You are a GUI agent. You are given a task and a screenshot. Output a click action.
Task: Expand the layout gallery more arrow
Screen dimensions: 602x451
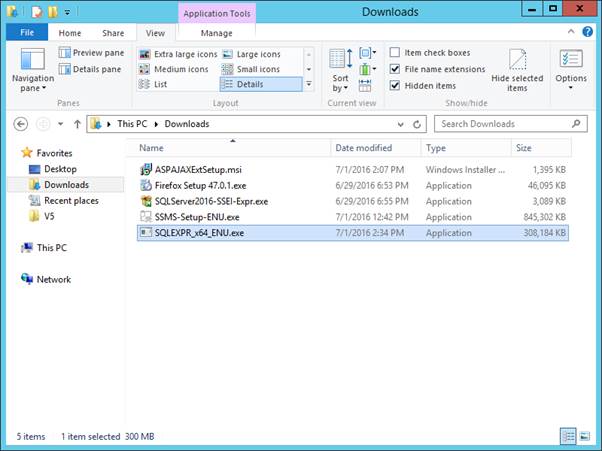[x=309, y=84]
